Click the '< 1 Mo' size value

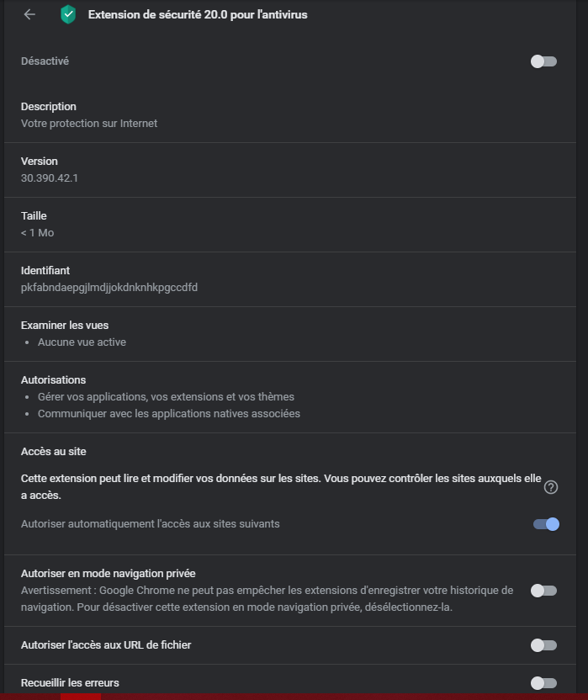pyautogui.click(x=38, y=232)
